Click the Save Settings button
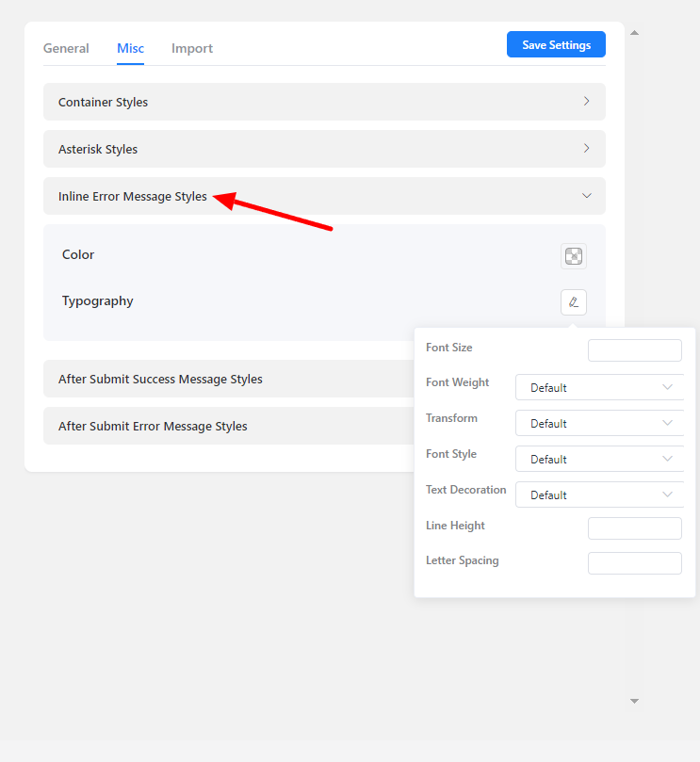The image size is (700, 762). (556, 44)
